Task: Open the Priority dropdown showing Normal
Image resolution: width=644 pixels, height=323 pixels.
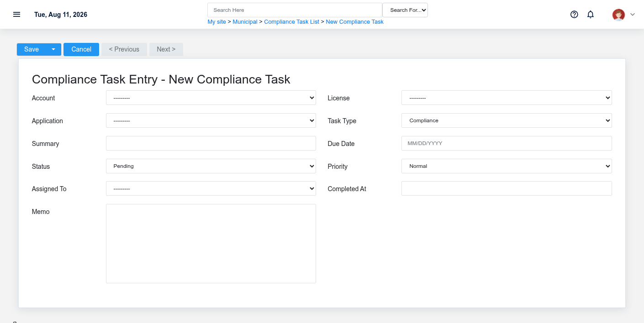Action: point(507,166)
